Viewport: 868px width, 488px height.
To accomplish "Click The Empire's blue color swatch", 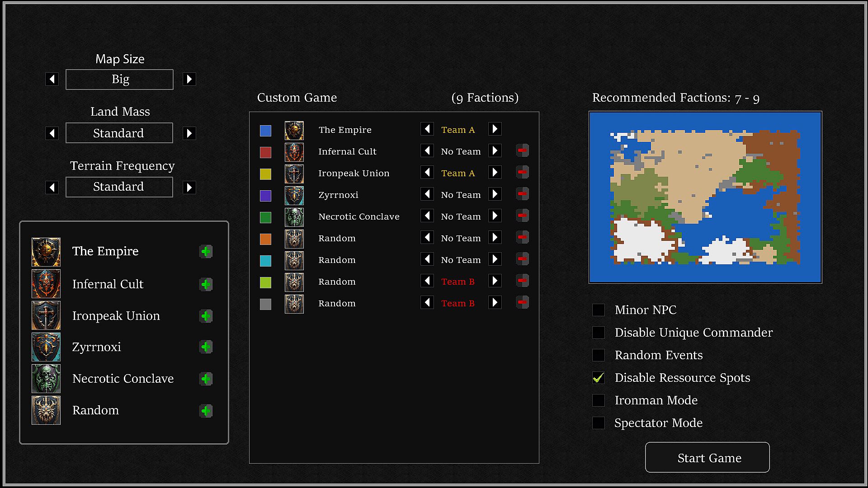I will point(266,131).
